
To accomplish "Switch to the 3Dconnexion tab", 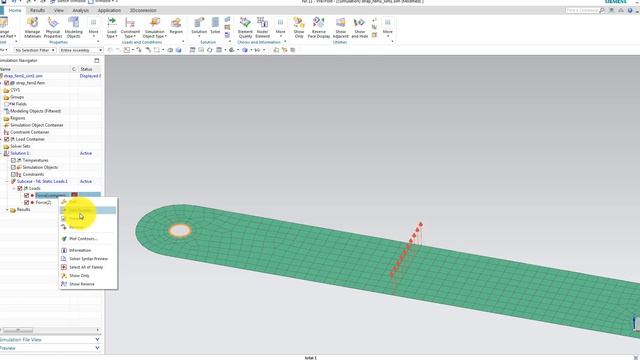I will tap(143, 10).
